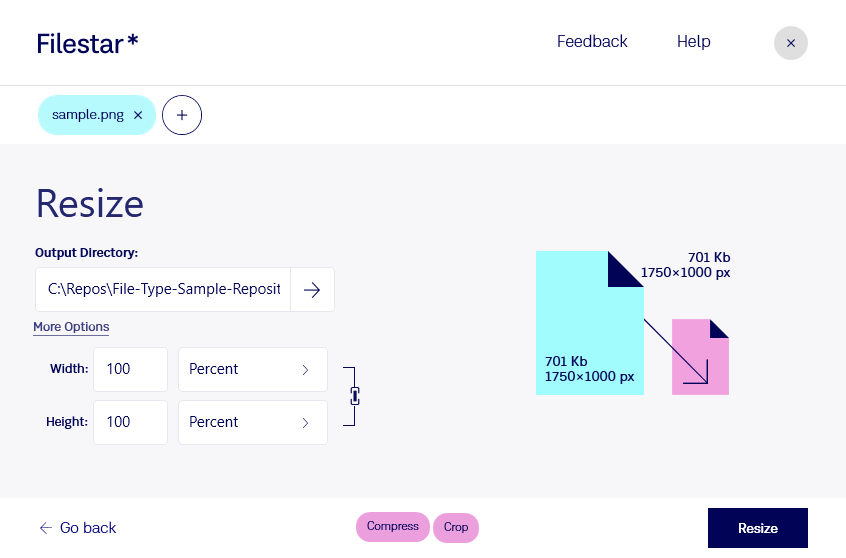Screen dimensions: 846x558
Task: Remove sample.png with its x icon
Action: click(x=138, y=115)
